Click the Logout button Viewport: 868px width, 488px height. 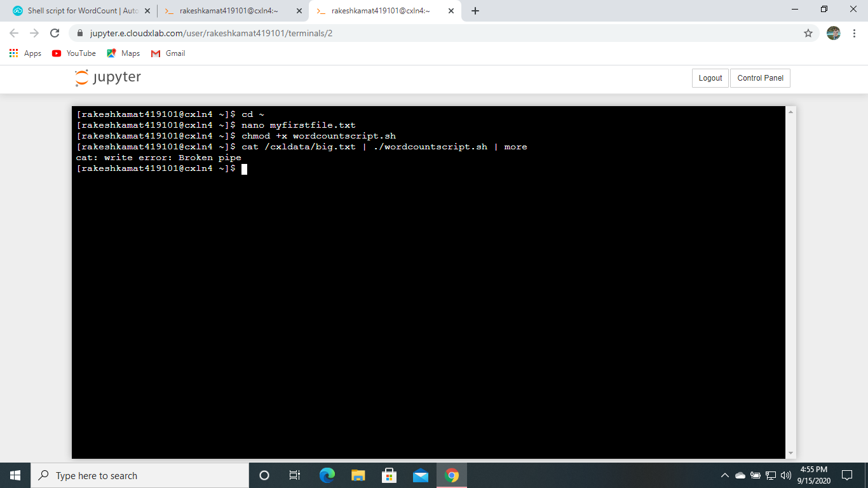[710, 78]
